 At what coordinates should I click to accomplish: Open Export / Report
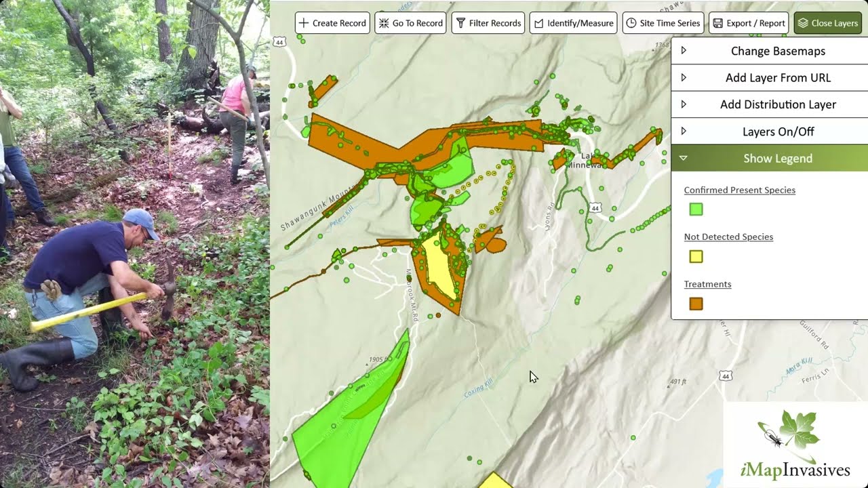[749, 23]
